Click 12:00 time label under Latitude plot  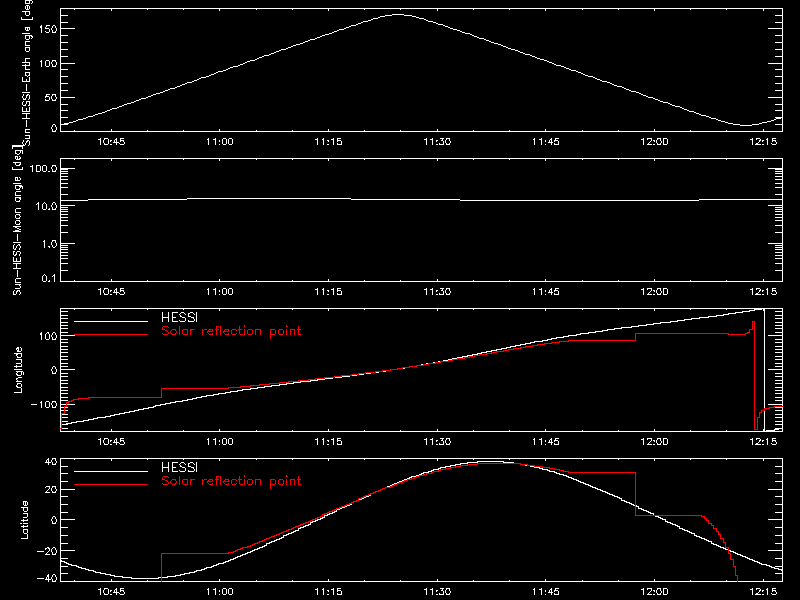click(655, 592)
